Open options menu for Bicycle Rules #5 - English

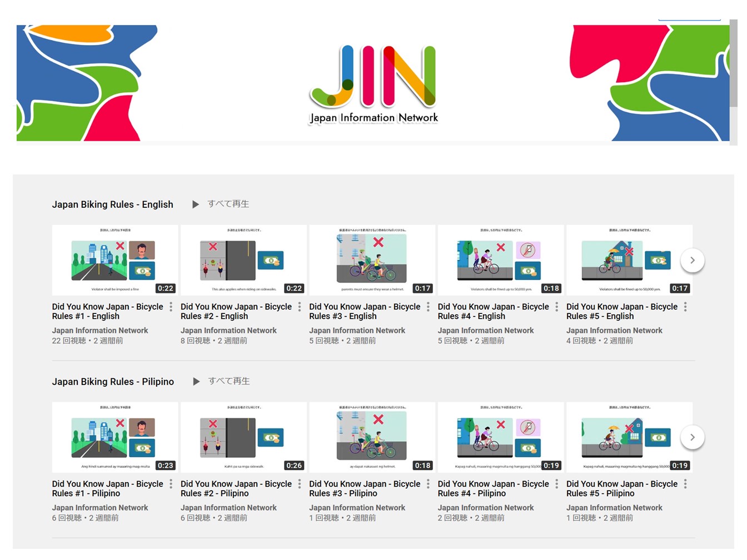tap(685, 307)
